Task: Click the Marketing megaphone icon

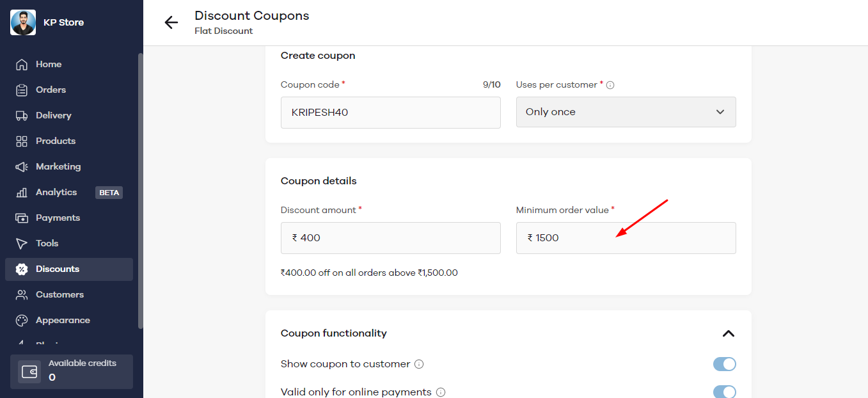Action: [22, 167]
